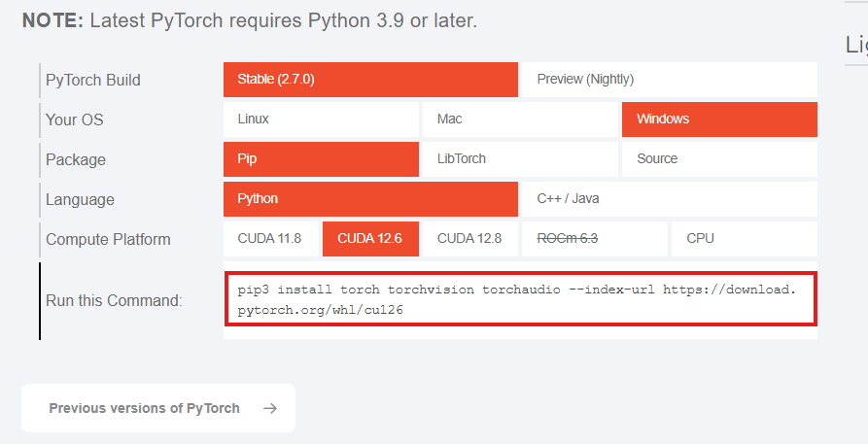Click the Your OS row label
This screenshot has height=444, width=868.
tap(74, 120)
